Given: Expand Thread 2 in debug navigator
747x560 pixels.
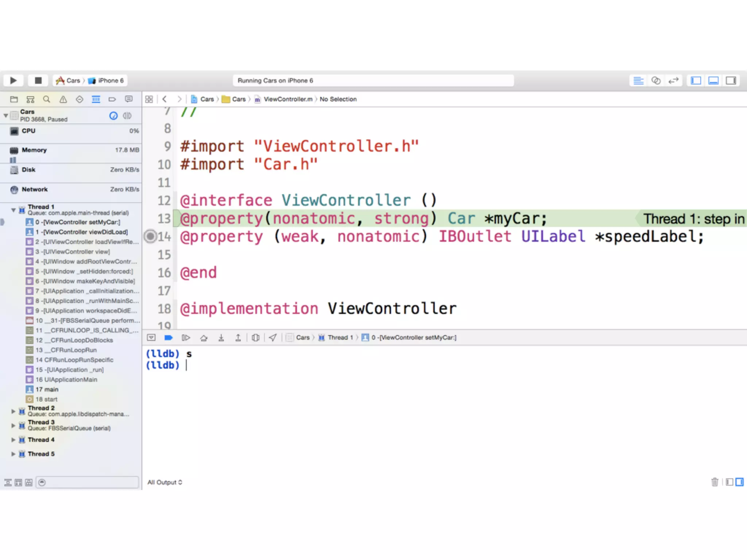Looking at the screenshot, I should click(x=13, y=411).
